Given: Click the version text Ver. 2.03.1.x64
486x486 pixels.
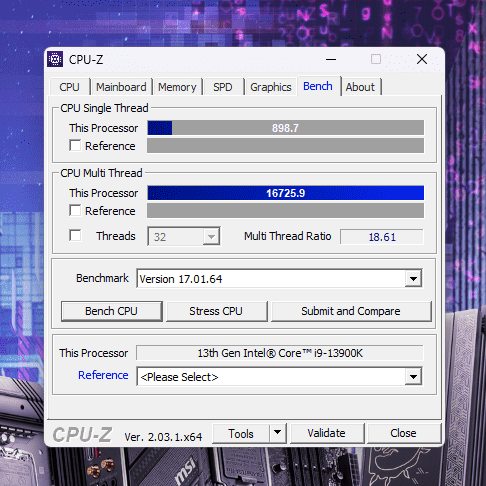Looking at the screenshot, I should (x=163, y=437).
